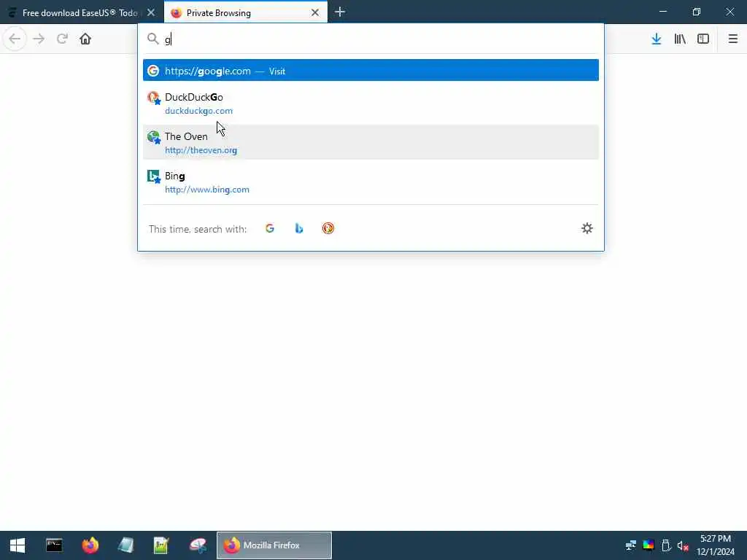The image size is (747, 560).
Task: Open the Downloads arrow icon
Action: coord(657,39)
